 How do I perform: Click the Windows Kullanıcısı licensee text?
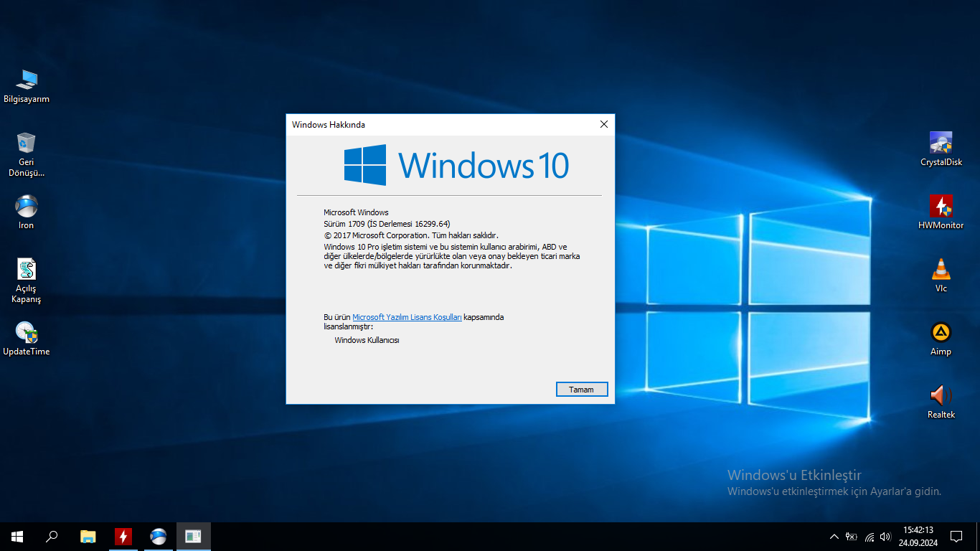(x=367, y=340)
